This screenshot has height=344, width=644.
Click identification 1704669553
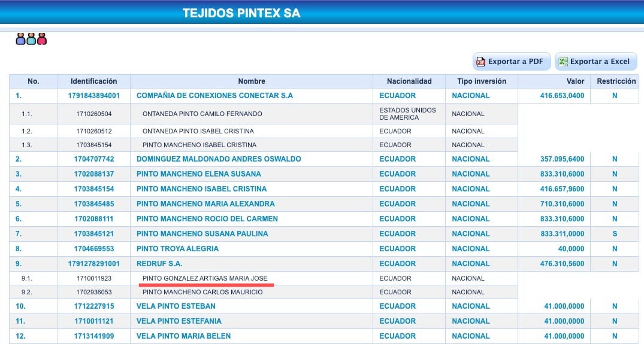tap(94, 249)
